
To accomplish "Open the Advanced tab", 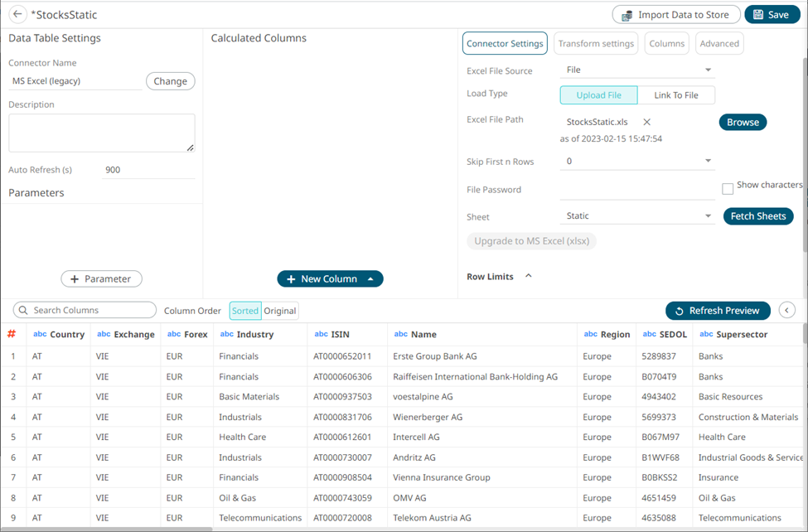I will 718,43.
